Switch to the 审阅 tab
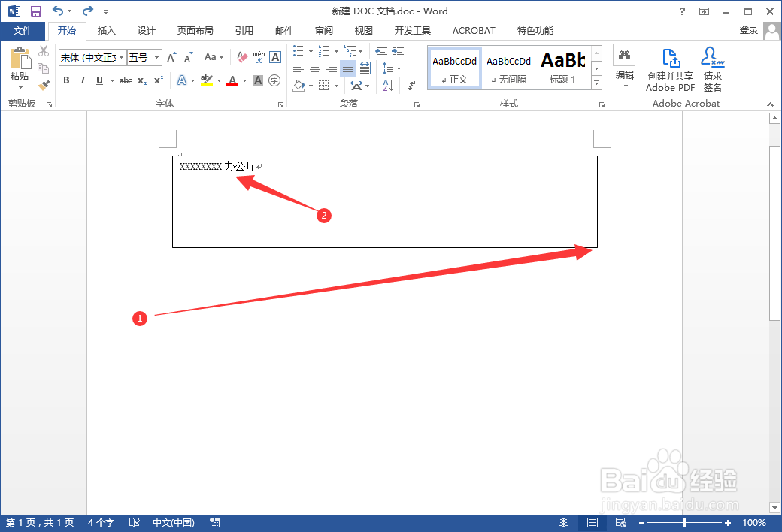The width and height of the screenshot is (782, 532). 323,30
